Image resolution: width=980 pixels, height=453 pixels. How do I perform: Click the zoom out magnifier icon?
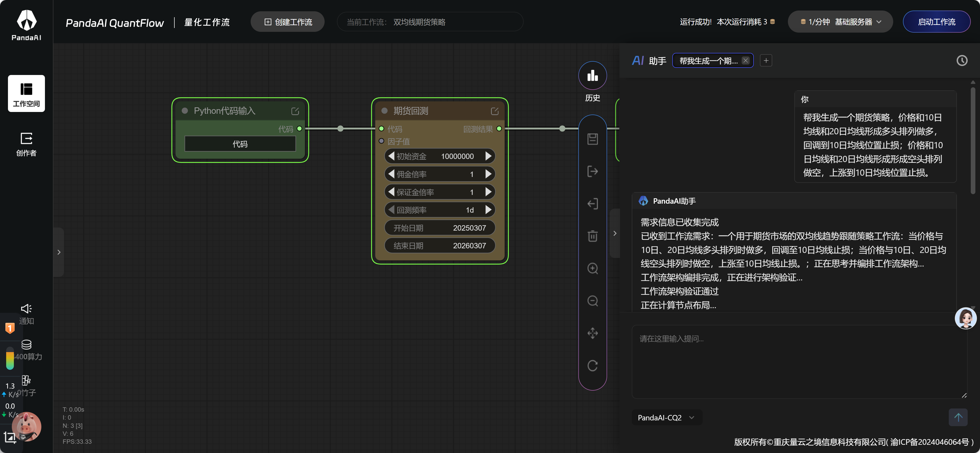point(592,301)
